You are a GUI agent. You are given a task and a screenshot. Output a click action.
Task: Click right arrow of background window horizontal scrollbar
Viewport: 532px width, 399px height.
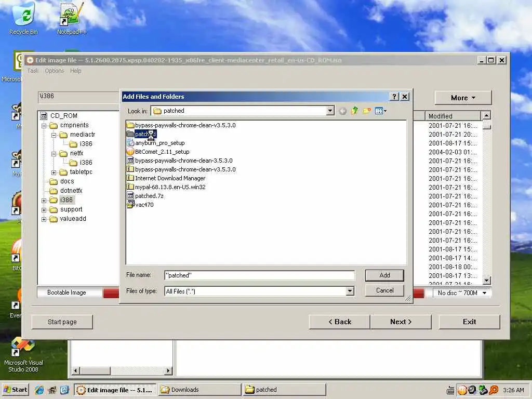(x=168, y=371)
